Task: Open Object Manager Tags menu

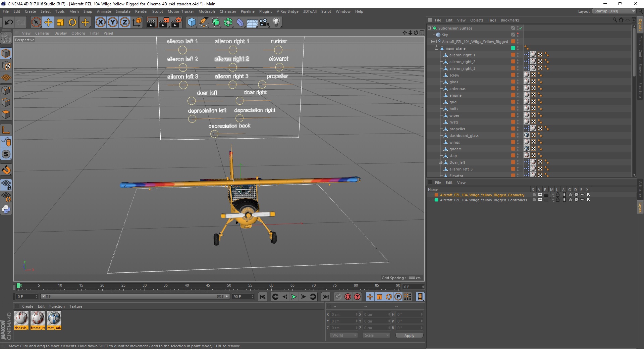Action: pos(492,20)
